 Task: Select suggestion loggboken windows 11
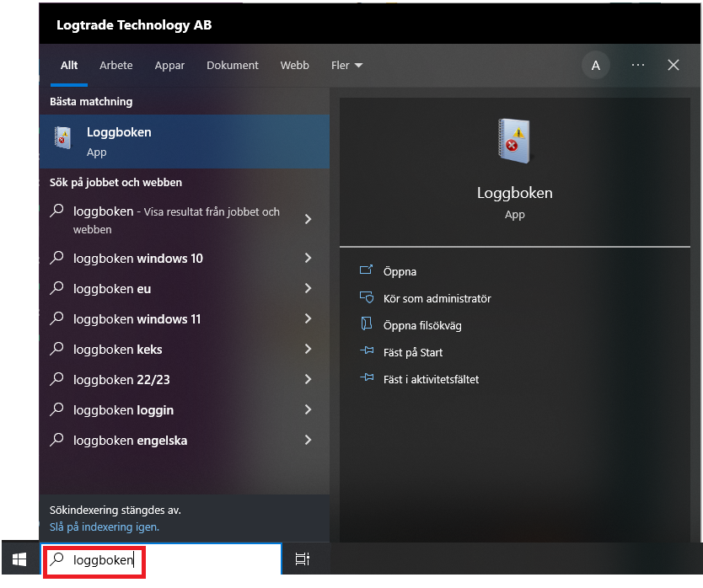(x=137, y=318)
